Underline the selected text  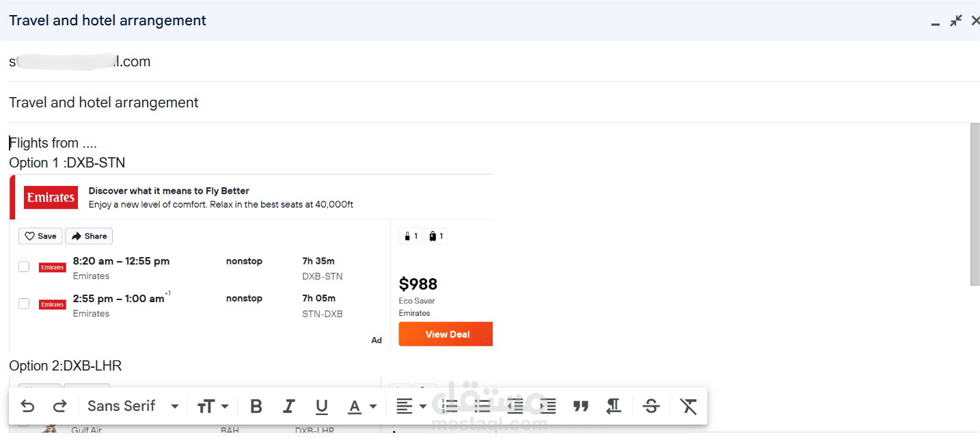[x=321, y=407]
